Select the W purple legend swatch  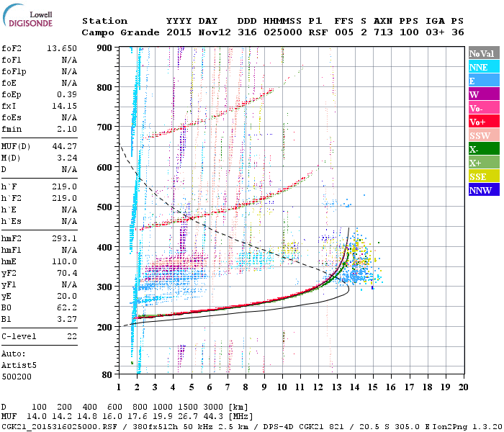coord(484,94)
